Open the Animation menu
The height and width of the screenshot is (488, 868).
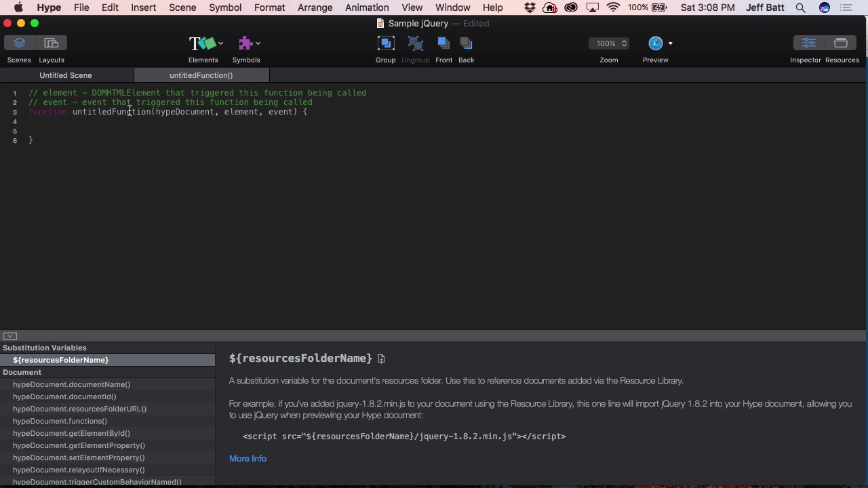point(367,7)
